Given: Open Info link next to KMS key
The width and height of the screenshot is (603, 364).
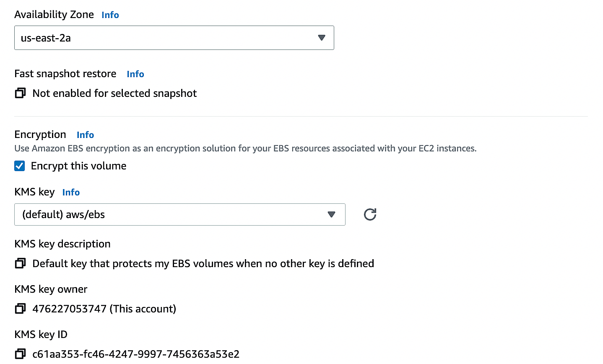Looking at the screenshot, I should [71, 192].
